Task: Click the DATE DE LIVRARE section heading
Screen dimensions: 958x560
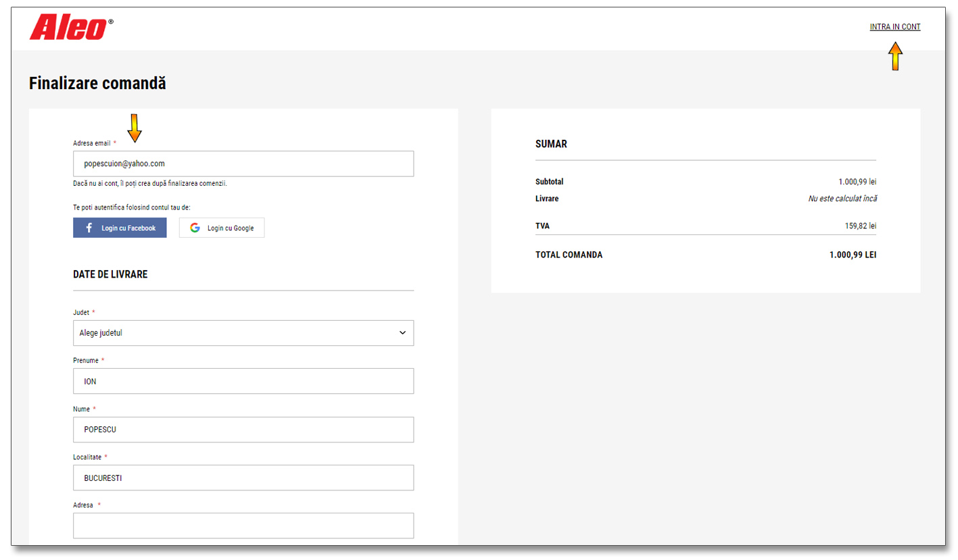Action: click(110, 274)
